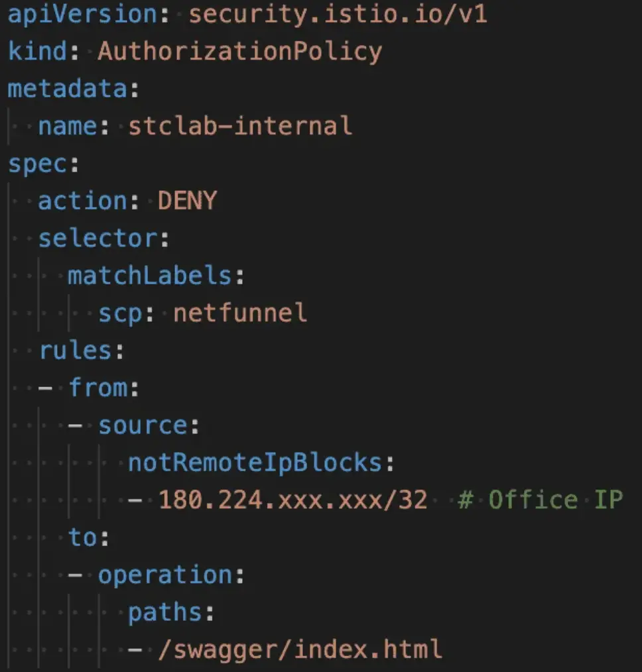Click the DENY action value
This screenshot has height=672, width=642.
click(x=187, y=200)
